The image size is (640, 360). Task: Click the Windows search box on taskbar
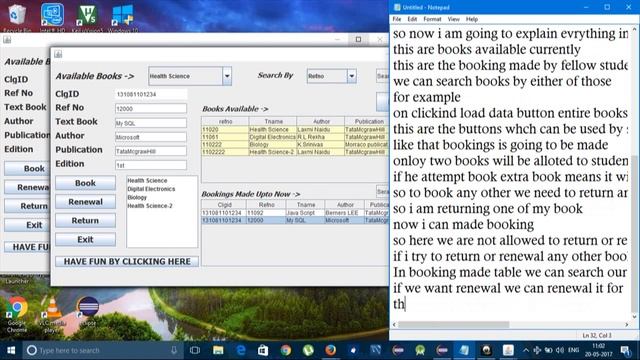pyautogui.click(x=102, y=350)
